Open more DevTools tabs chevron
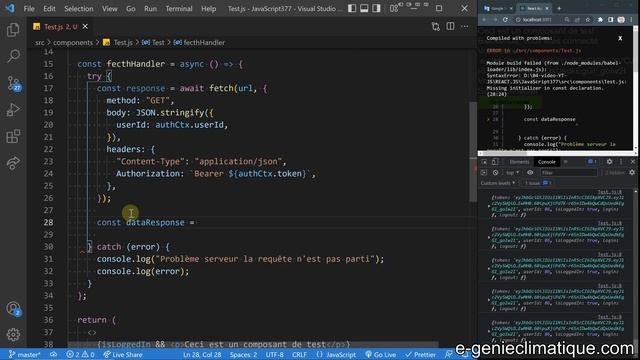The width and height of the screenshot is (640, 360). pyautogui.click(x=566, y=162)
